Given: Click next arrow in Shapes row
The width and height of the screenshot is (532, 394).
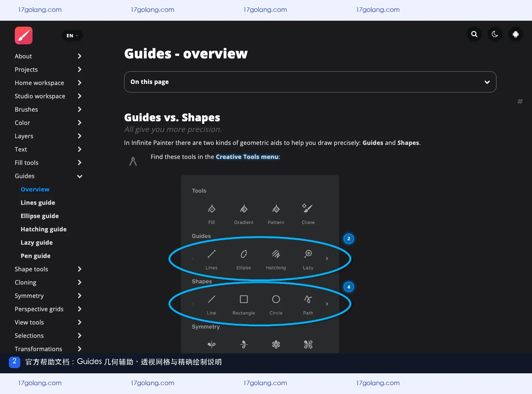Looking at the screenshot, I should (x=327, y=304).
